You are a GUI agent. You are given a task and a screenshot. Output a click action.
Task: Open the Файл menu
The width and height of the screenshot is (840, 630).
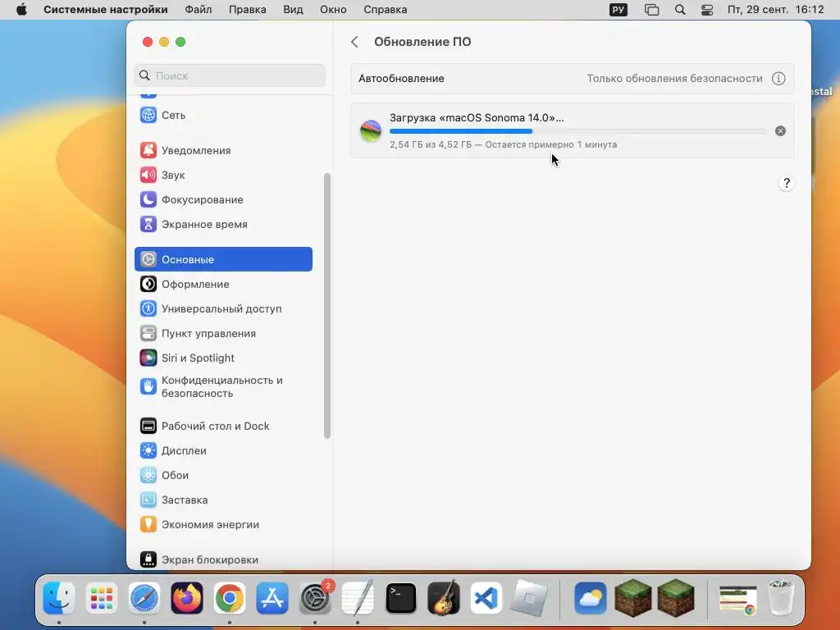point(199,10)
